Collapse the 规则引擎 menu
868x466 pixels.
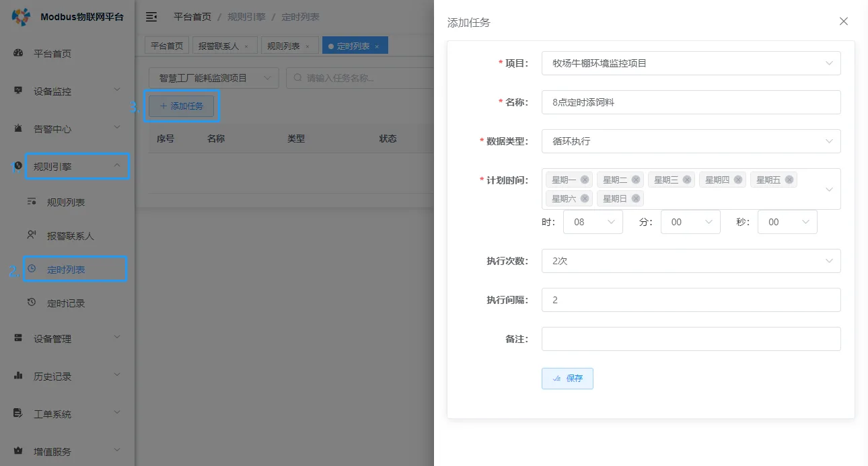coord(117,165)
